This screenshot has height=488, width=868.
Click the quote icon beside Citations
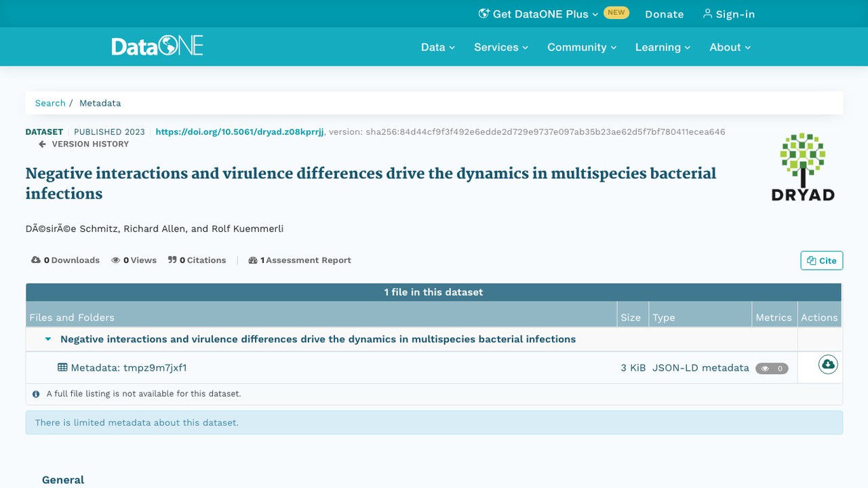(x=172, y=260)
